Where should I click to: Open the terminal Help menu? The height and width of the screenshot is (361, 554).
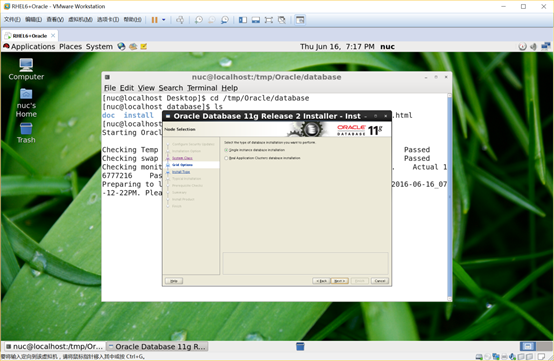(229, 88)
